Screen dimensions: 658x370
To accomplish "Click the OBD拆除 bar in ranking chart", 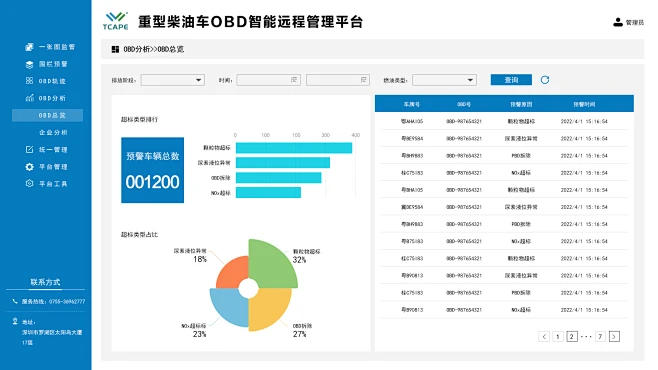I will [x=279, y=177].
